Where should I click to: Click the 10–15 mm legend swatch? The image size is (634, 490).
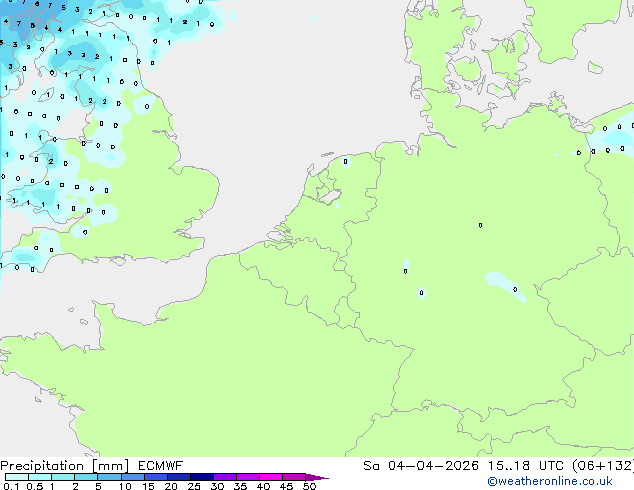[132, 477]
